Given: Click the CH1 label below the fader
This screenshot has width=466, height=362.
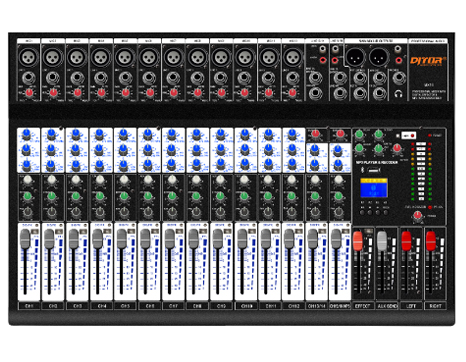Looking at the screenshot, I should pos(29,306).
